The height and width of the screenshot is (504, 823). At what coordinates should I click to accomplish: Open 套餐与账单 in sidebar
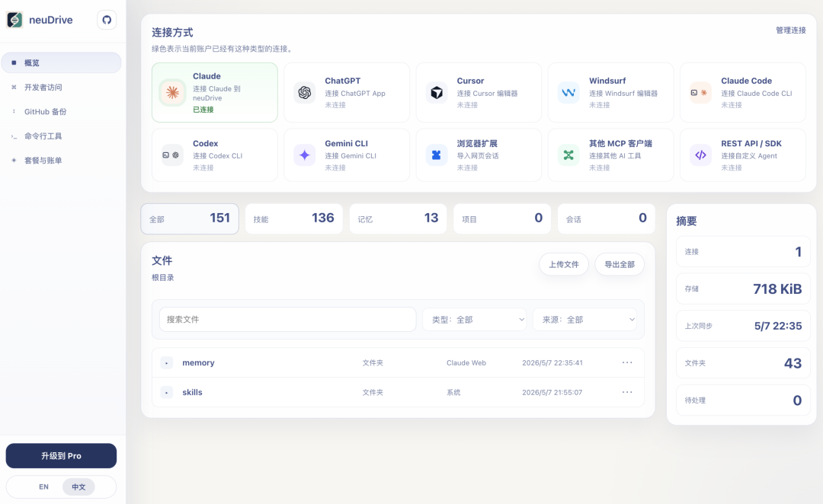coord(62,161)
